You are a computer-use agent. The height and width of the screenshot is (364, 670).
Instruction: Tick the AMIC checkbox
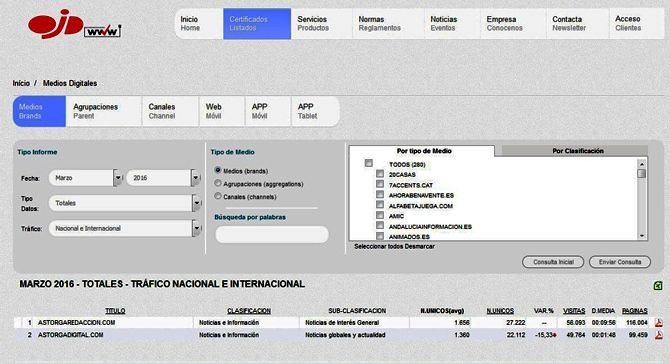pos(380,215)
